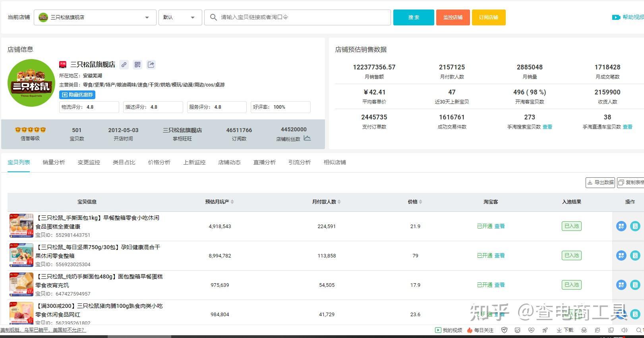
Task: Switch to 相似店铺 tab
Action: 335,162
